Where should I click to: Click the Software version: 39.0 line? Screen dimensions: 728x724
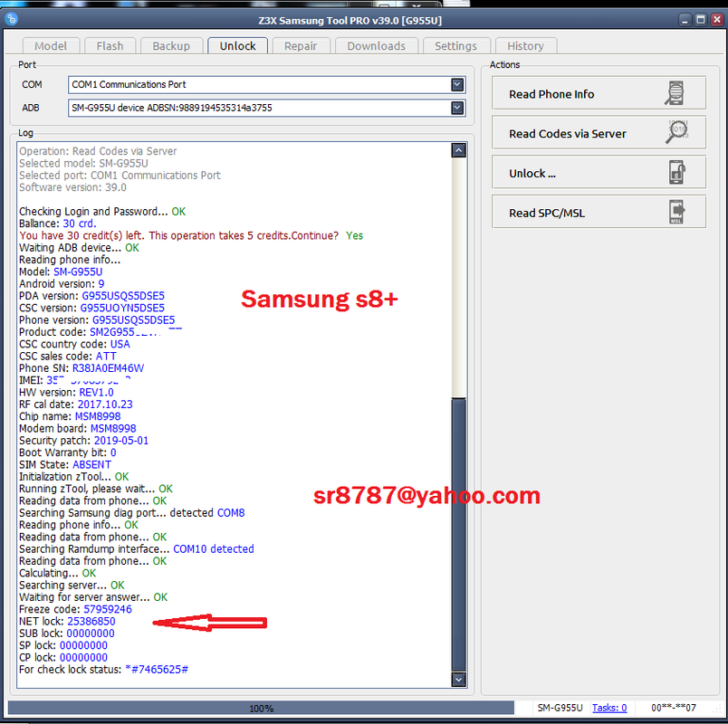pyautogui.click(x=72, y=187)
